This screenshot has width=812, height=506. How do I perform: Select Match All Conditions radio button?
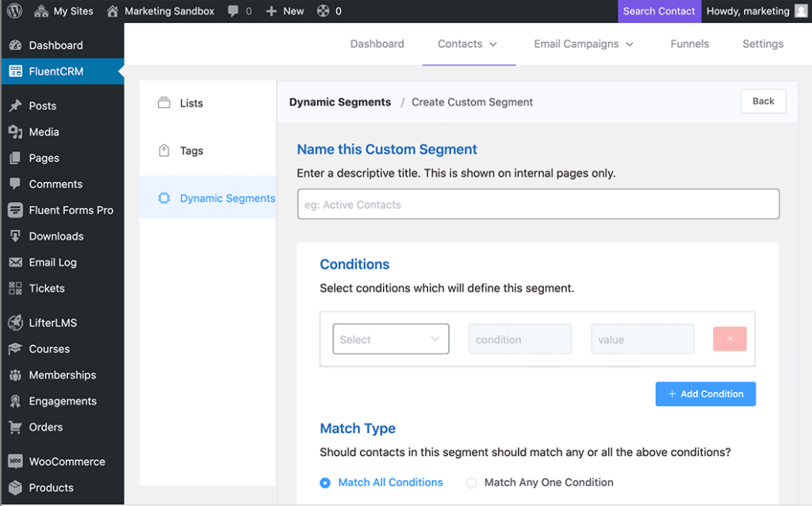[x=325, y=483]
